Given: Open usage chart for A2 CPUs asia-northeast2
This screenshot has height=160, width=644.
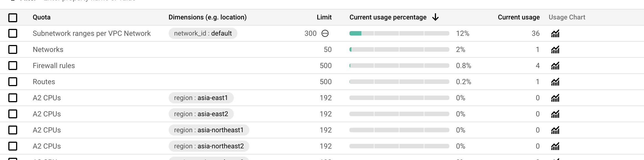Looking at the screenshot, I should point(555,146).
